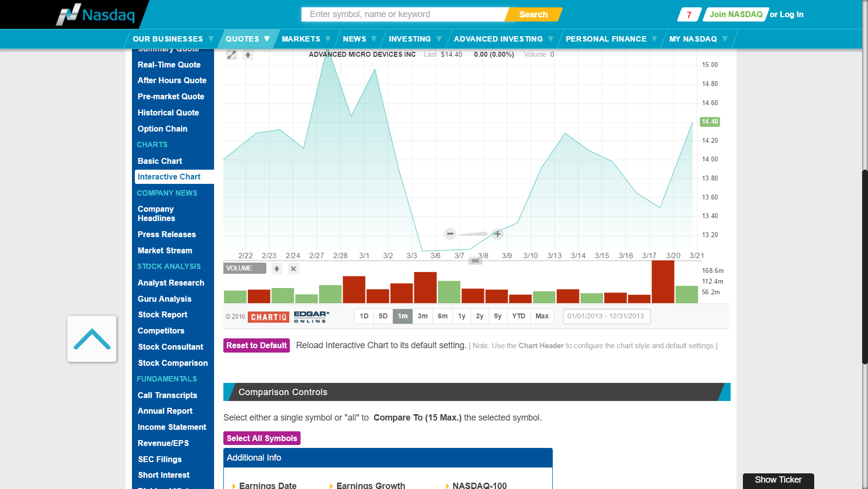The width and height of the screenshot is (868, 489).
Task: Click Reset to Default button
Action: point(257,345)
